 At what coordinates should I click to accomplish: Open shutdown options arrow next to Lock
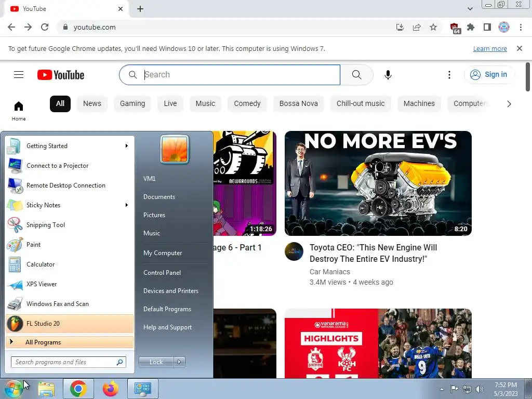179,362
